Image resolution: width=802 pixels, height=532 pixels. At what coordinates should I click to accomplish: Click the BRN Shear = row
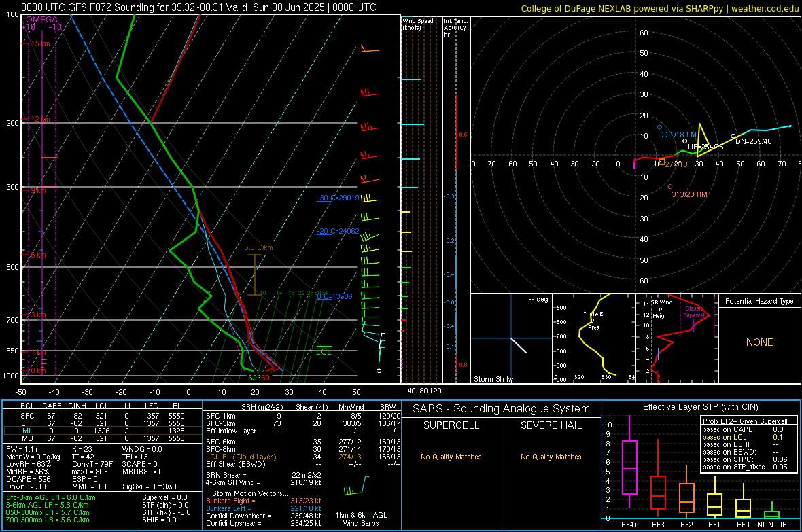264,475
